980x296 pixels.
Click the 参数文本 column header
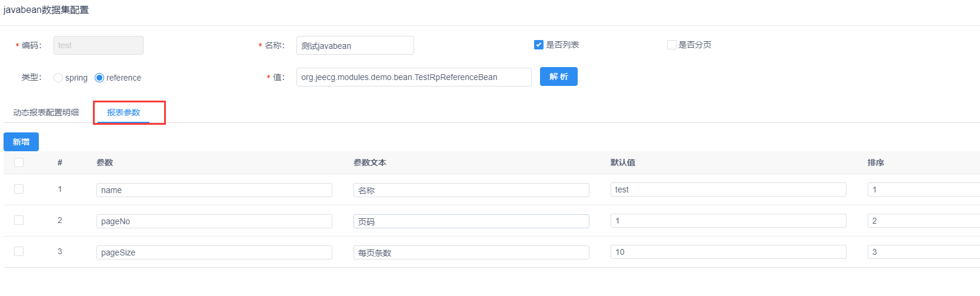tap(370, 162)
